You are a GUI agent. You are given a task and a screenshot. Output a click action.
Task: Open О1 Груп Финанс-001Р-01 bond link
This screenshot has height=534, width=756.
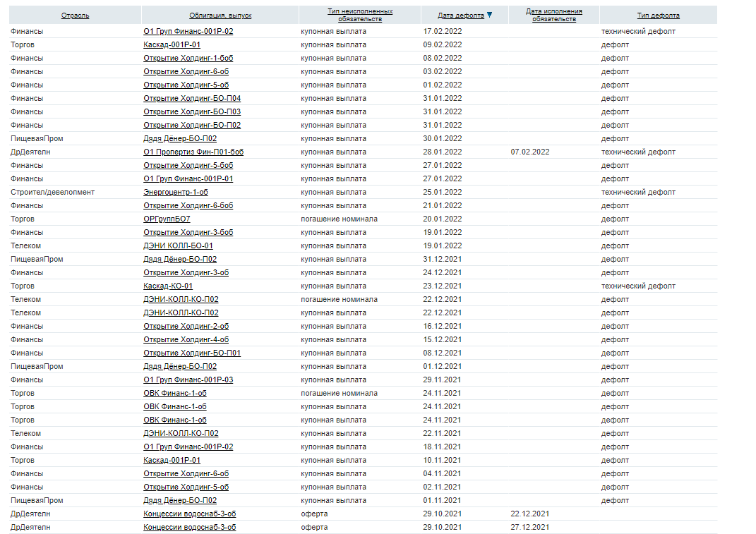pyautogui.click(x=188, y=178)
